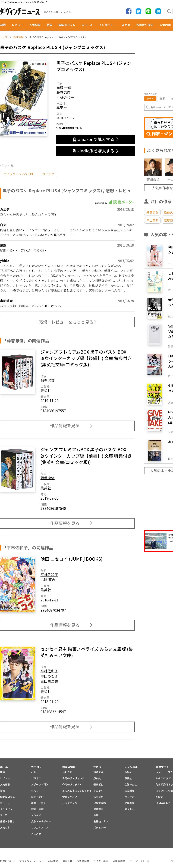Open the search magnifier icon in the header
The height and width of the screenshot is (868, 173).
(x=169, y=11)
